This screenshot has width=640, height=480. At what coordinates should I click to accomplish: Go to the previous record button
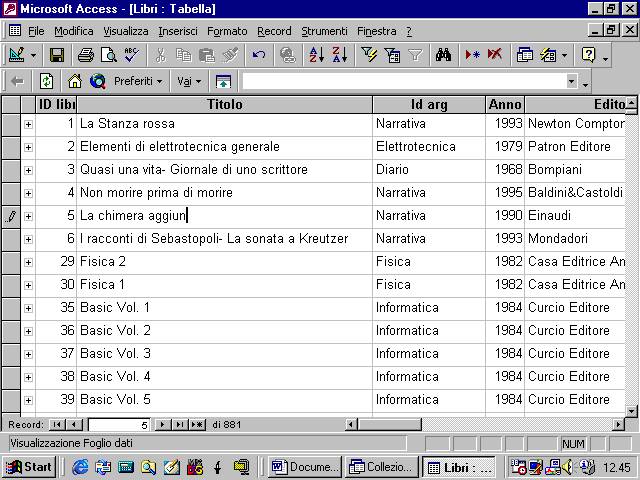pos(74,424)
